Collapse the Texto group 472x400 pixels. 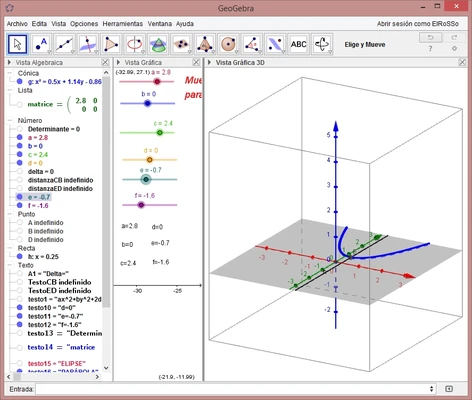[x=10, y=265]
